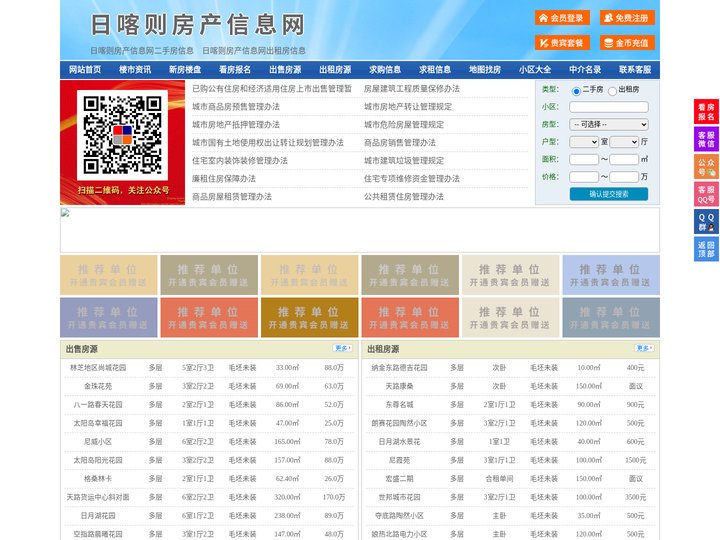Open the 日月湖水景花 rental listing
The width and height of the screenshot is (720, 540).
(x=399, y=442)
